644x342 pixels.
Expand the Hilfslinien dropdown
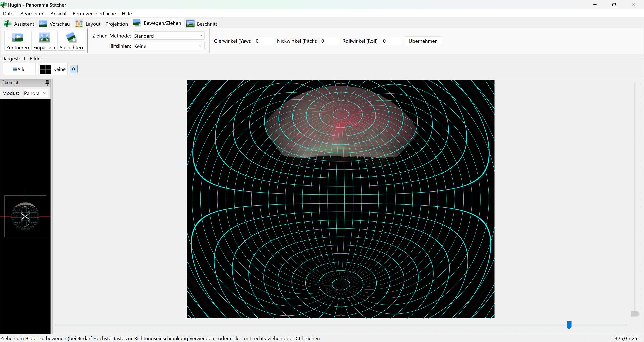168,46
